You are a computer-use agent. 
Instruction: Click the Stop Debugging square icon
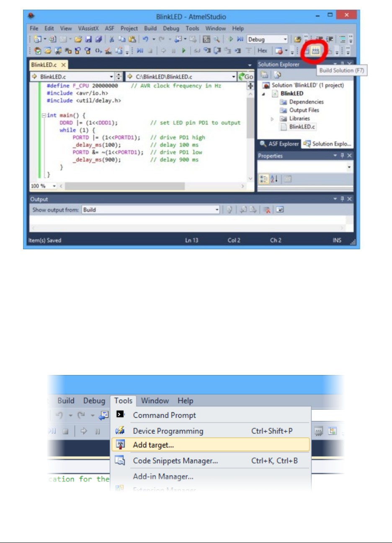150,51
